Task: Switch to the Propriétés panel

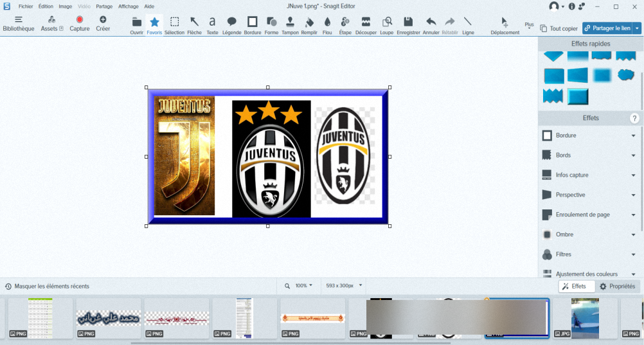Action: point(617,287)
